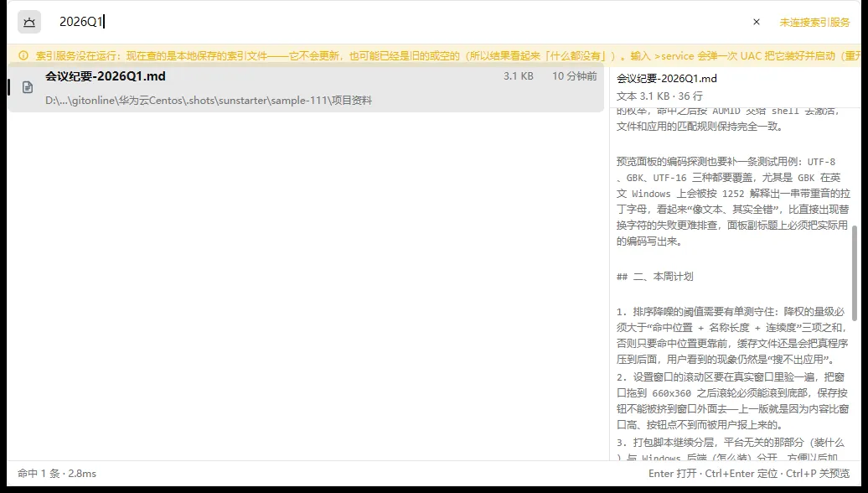Click preview list item 3 about 打包脚本

[x=731, y=449]
